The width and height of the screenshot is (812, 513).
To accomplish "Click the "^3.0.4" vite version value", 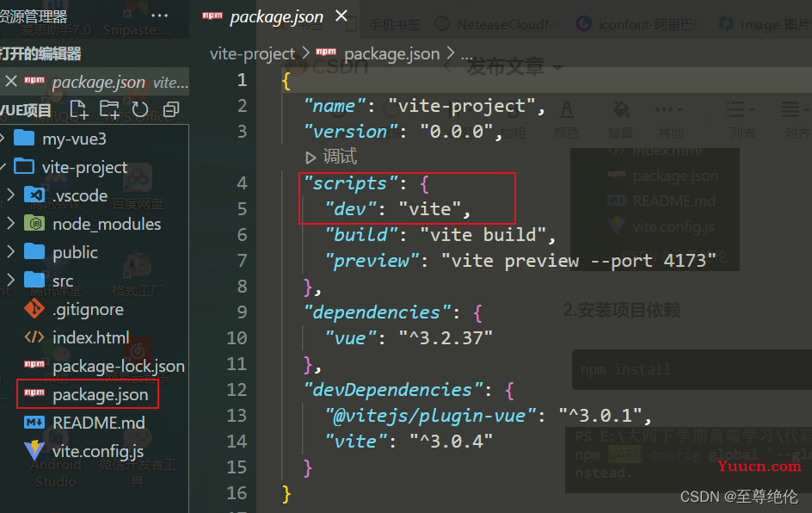I will (451, 442).
